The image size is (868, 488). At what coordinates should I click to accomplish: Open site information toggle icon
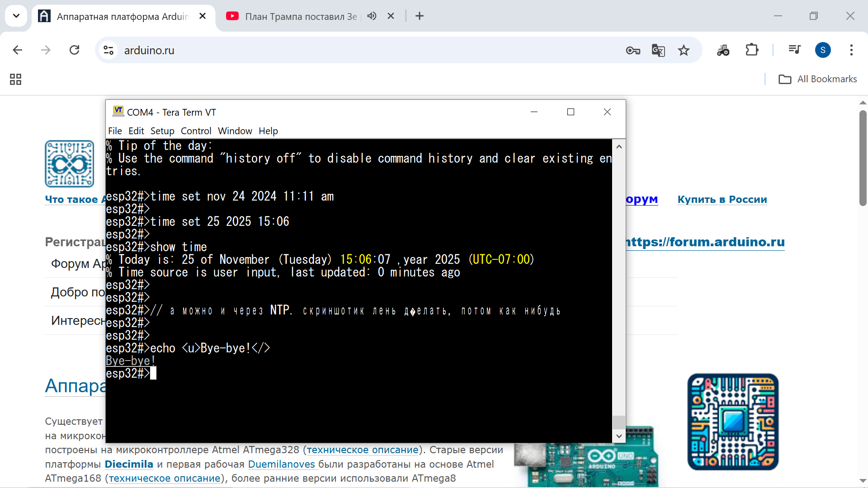108,50
